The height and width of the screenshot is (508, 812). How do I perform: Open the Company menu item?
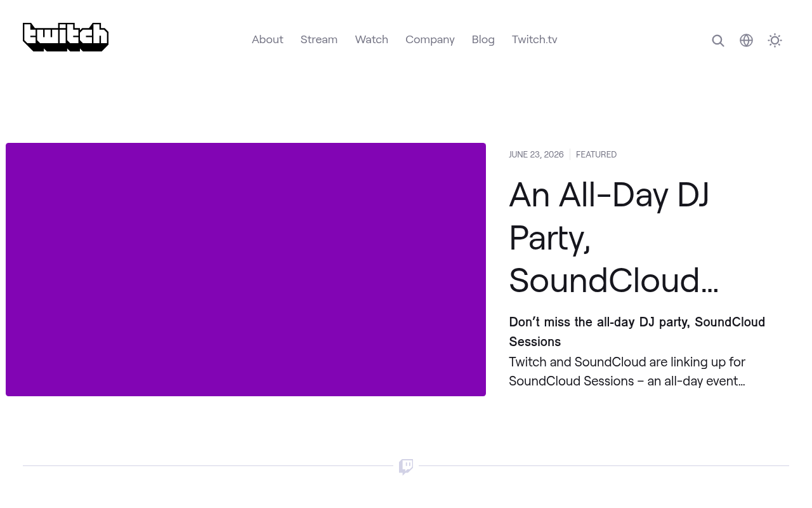(430, 39)
